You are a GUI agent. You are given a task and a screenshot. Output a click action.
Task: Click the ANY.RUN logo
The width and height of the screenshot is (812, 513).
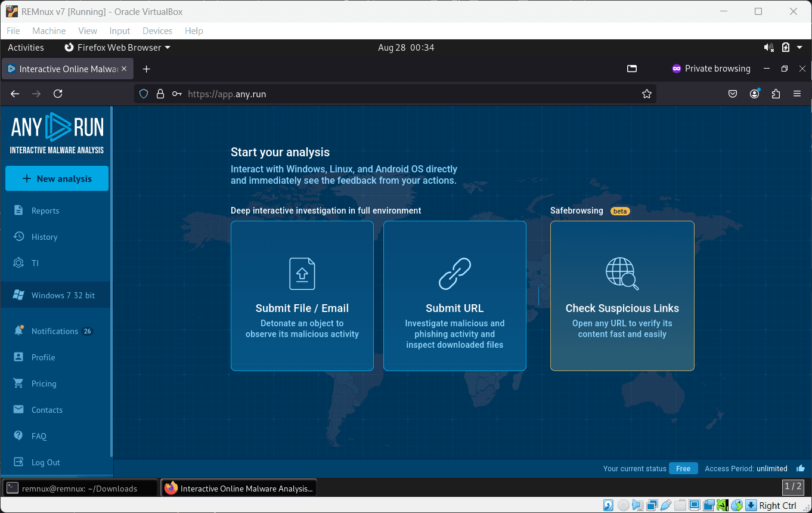57,133
